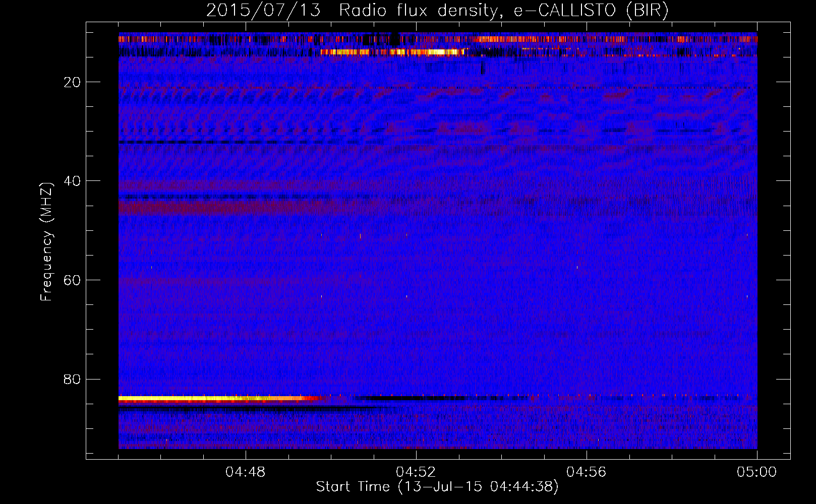The image size is (816, 504).
Task: Click the 80 frequency tick label
Action: click(x=73, y=379)
